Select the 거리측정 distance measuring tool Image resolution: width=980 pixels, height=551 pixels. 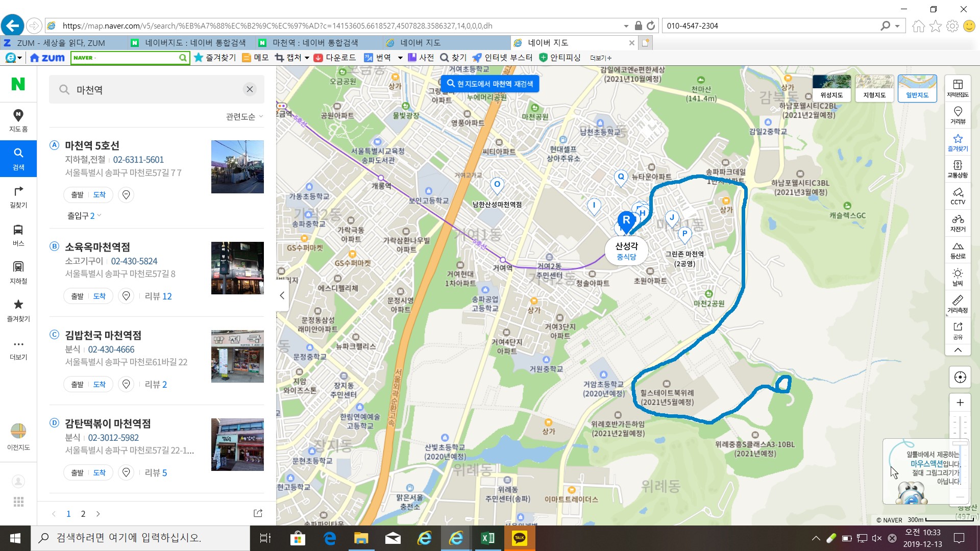pos(958,304)
